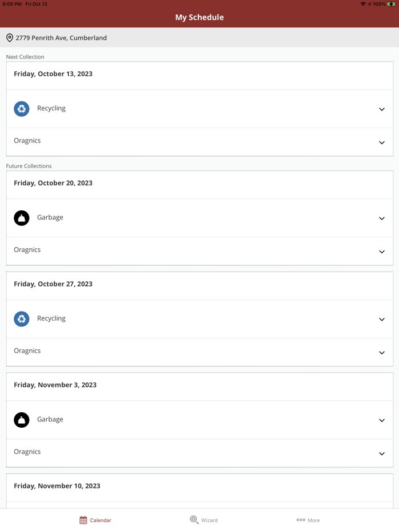Image resolution: width=399 pixels, height=532 pixels.
Task: Open the More tab
Action: point(308,520)
